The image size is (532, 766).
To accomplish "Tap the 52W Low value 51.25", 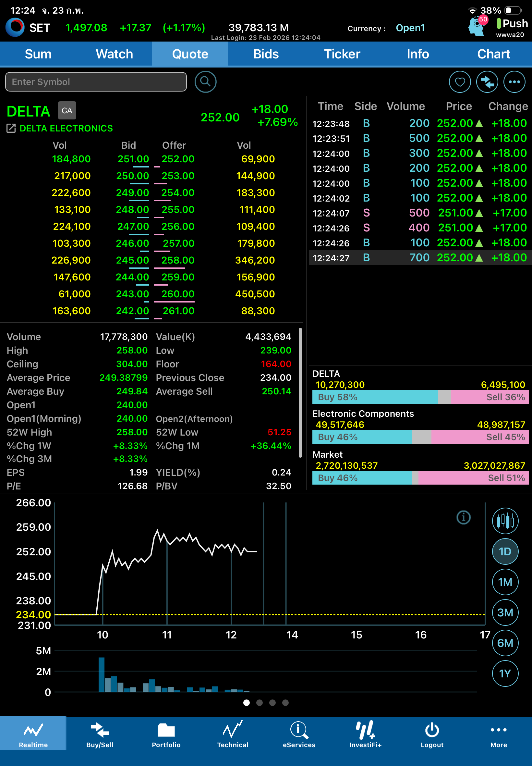I will tap(279, 432).
